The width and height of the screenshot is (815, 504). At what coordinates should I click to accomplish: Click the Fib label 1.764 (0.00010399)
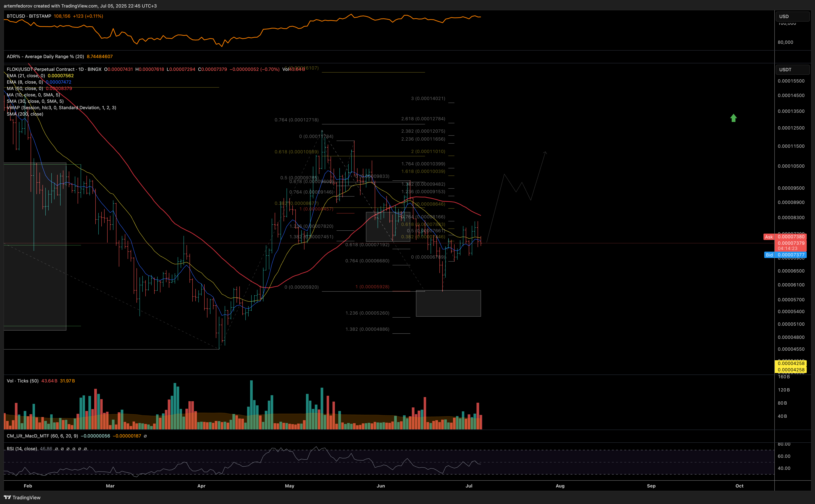click(423, 164)
